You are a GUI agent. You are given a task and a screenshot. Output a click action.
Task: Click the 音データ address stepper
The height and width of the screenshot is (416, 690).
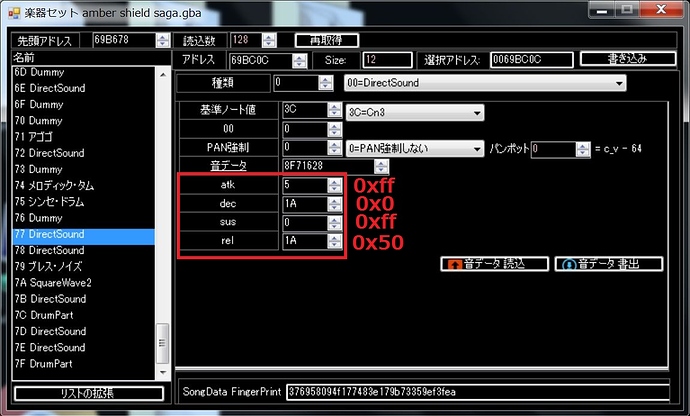[x=381, y=166]
